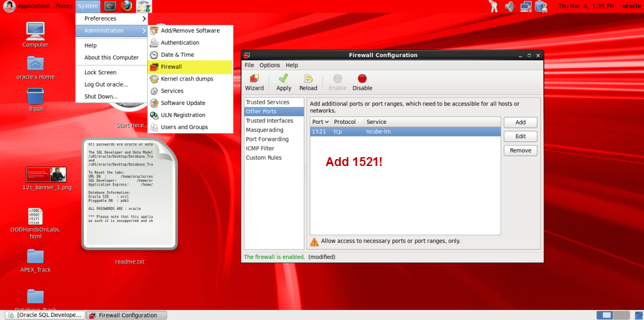The width and height of the screenshot is (644, 320).
Task: Expand the Preferences submenu in System menu
Action: [x=111, y=18]
